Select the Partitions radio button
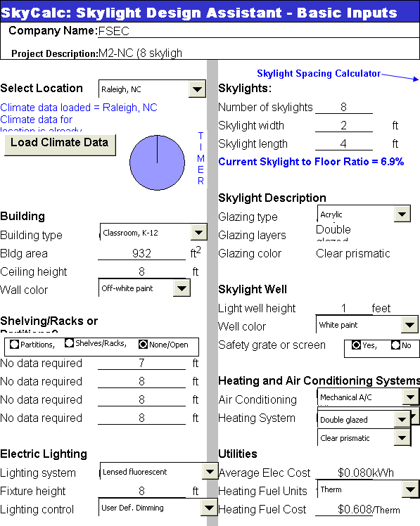 pos(15,345)
